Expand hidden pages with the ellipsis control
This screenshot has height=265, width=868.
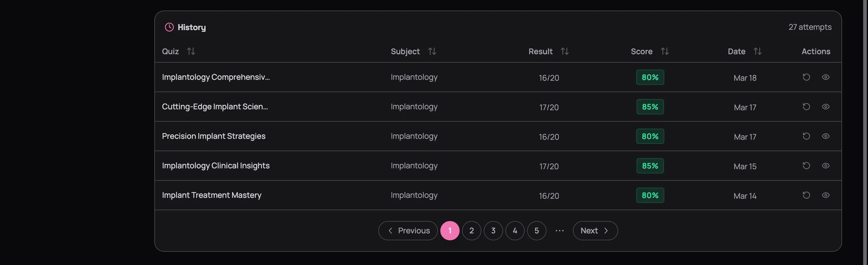point(559,230)
